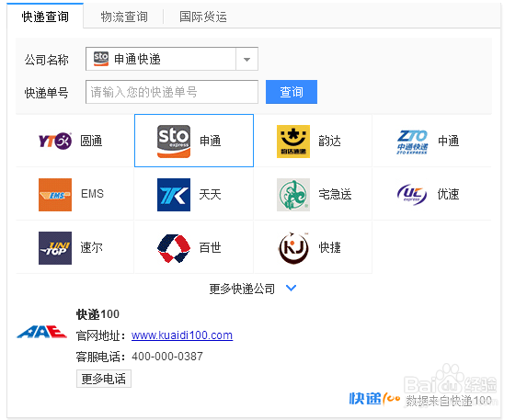Select the blue TTK 天天 logo

tap(174, 195)
